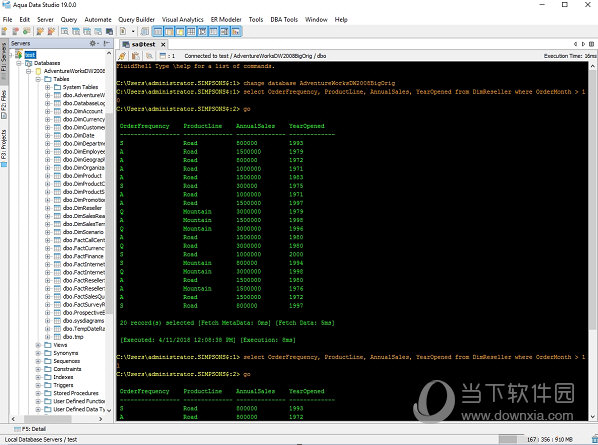This screenshot has height=445, width=598.
Task: Collapse the AdventureWorksDW2008 database node
Action: [x=29, y=71]
